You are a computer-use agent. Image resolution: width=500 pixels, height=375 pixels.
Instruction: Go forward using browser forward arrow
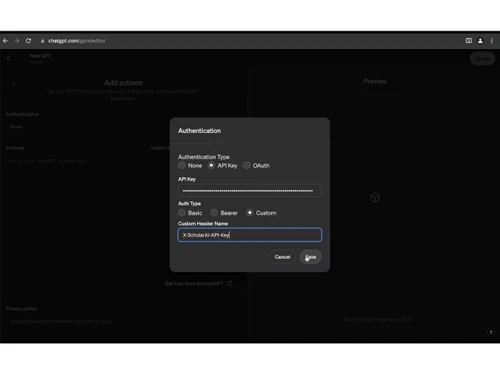point(17,41)
